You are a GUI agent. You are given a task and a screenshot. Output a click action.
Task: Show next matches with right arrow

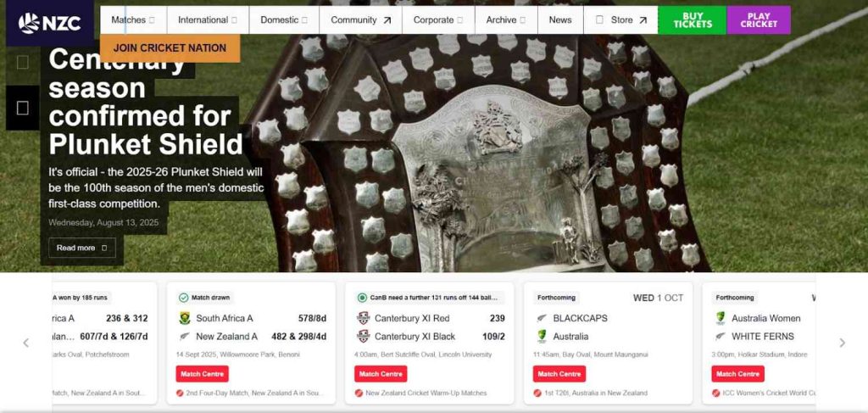tap(842, 343)
